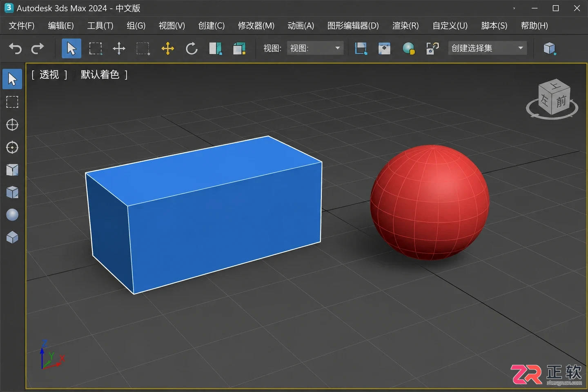
Task: Open the Render Setup icon
Action: click(361, 49)
